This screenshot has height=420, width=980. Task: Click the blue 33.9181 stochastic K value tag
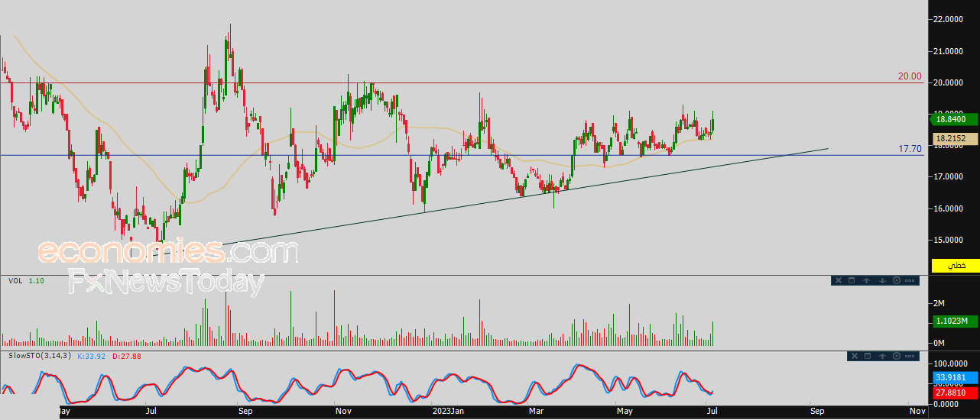tap(955, 377)
